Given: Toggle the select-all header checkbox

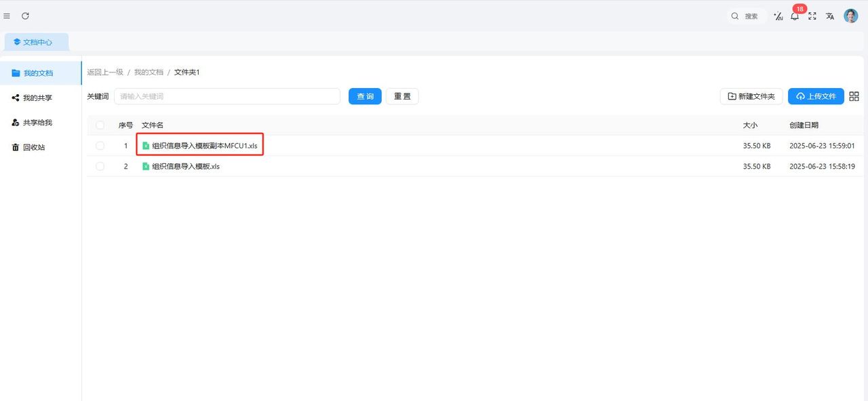Looking at the screenshot, I should [x=100, y=125].
